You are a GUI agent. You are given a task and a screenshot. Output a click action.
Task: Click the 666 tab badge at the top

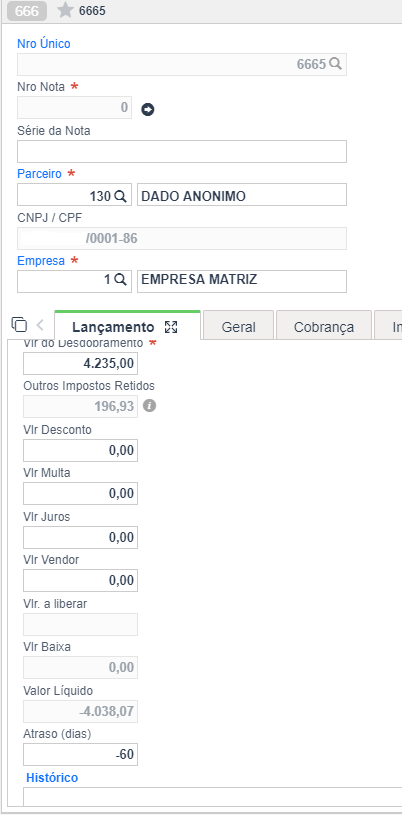(x=27, y=11)
